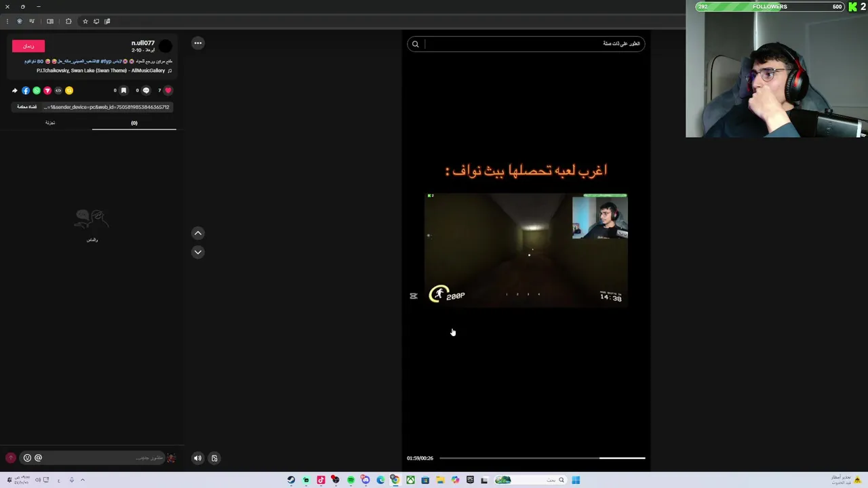The image size is (868, 488).
Task: Open the Windows Start button
Action: [576, 480]
